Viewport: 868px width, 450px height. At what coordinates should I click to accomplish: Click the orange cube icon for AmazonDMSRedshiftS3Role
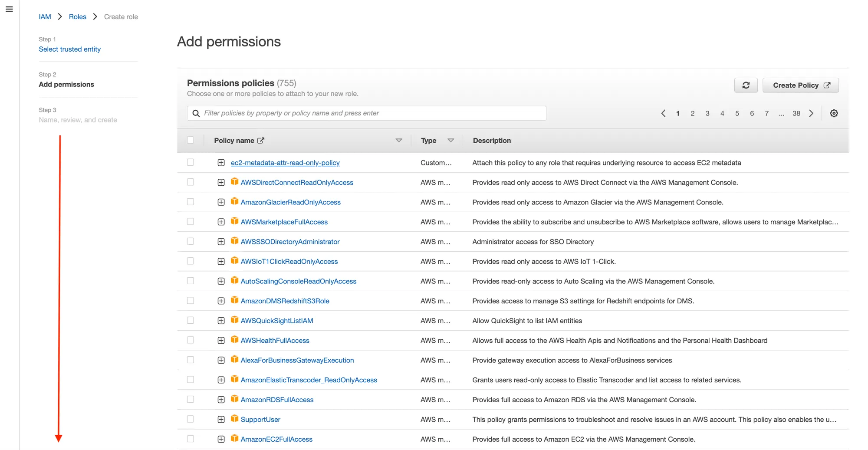(x=234, y=300)
